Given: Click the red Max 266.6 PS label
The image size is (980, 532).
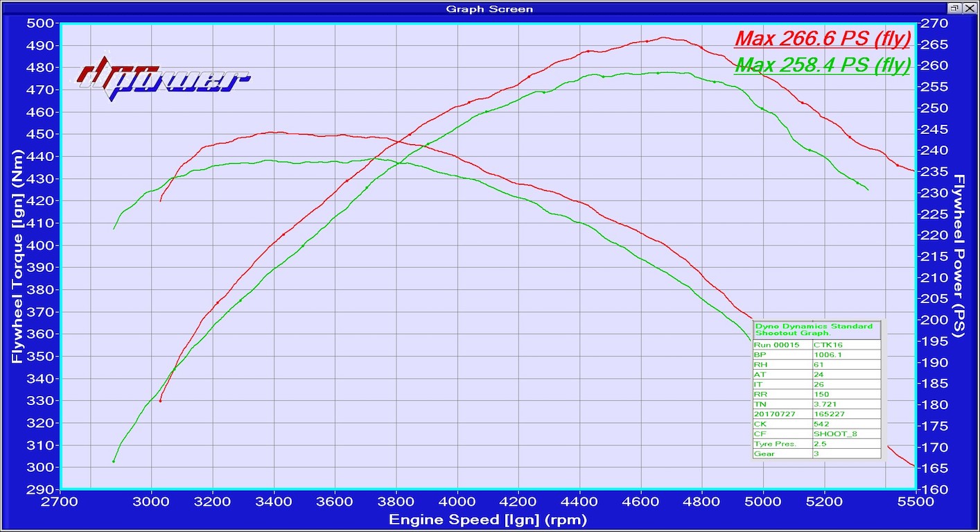Looking at the screenshot, I should coord(822,39).
